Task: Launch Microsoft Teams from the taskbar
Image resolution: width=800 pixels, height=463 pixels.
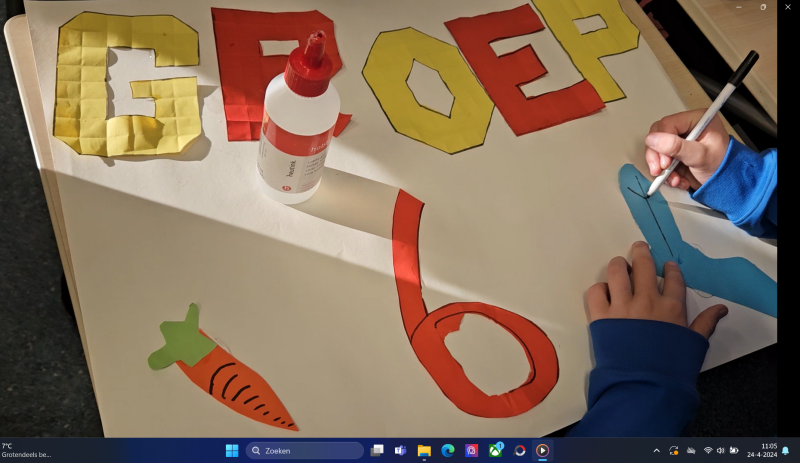Action: coord(401,451)
